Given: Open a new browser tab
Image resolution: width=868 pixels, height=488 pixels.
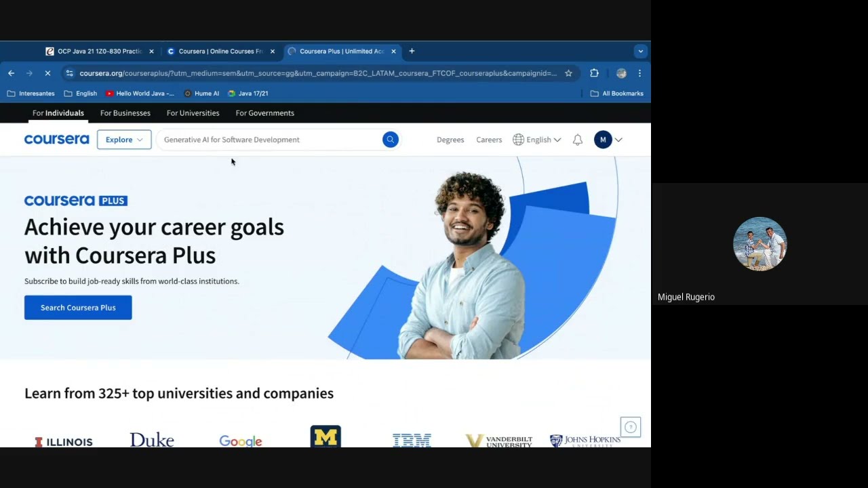Looking at the screenshot, I should pos(412,51).
